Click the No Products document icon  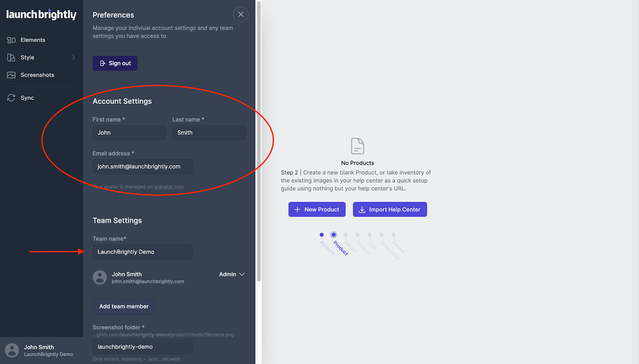(357, 146)
